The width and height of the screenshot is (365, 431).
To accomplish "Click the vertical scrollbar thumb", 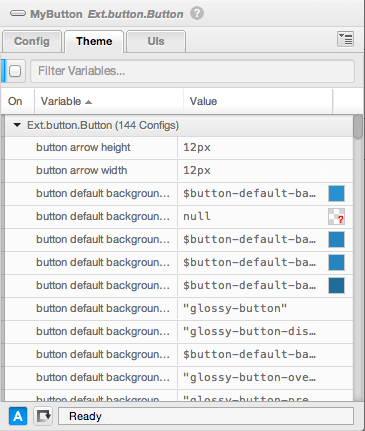I will click(358, 127).
